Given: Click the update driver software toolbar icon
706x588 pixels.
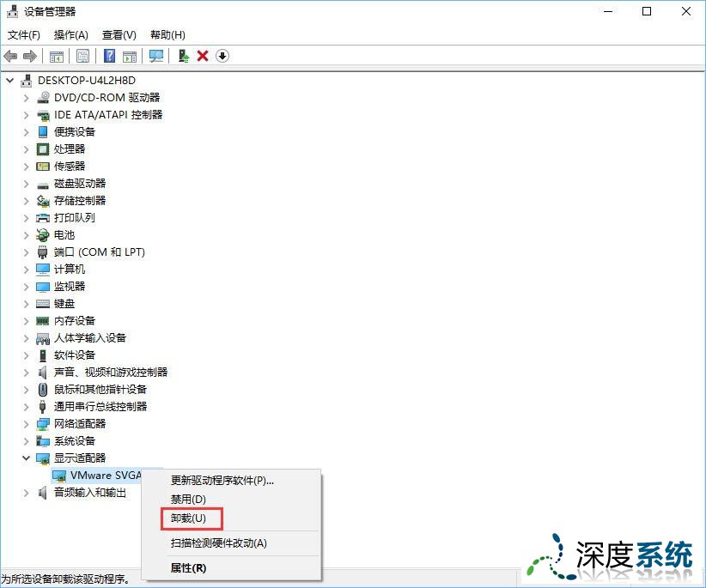Looking at the screenshot, I should pyautogui.click(x=183, y=57).
